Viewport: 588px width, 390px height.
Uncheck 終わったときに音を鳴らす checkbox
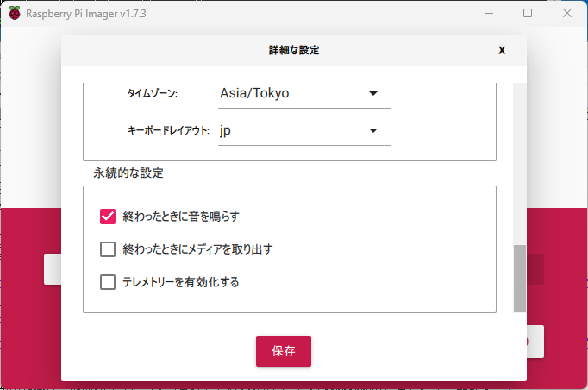point(108,217)
